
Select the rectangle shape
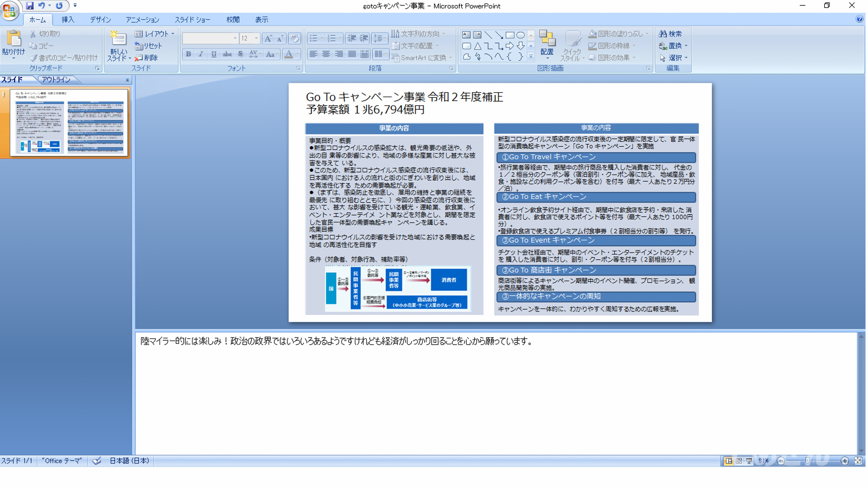click(510, 35)
